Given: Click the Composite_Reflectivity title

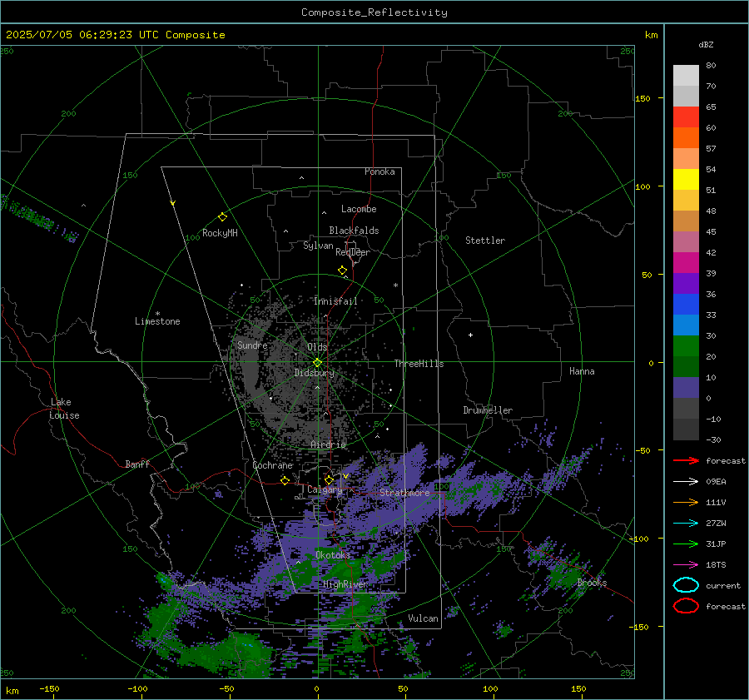Looking at the screenshot, I should click(374, 12).
